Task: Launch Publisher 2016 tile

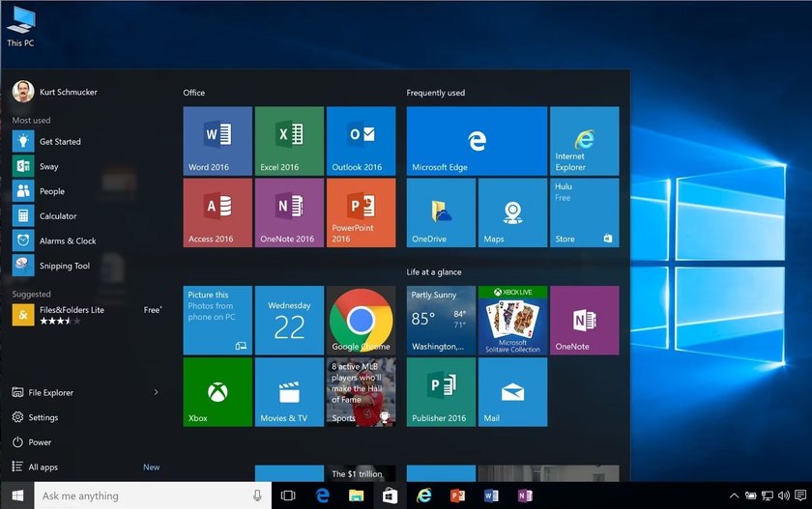Action: [x=441, y=392]
